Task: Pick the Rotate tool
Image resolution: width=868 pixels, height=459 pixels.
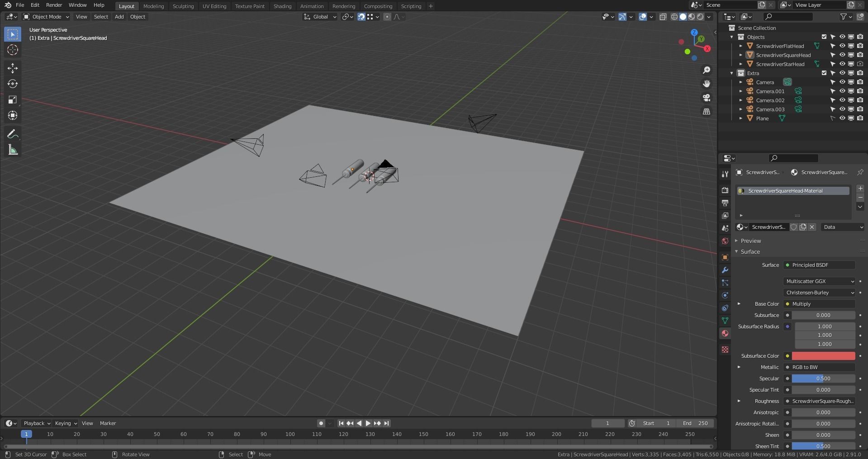Action: click(13, 84)
